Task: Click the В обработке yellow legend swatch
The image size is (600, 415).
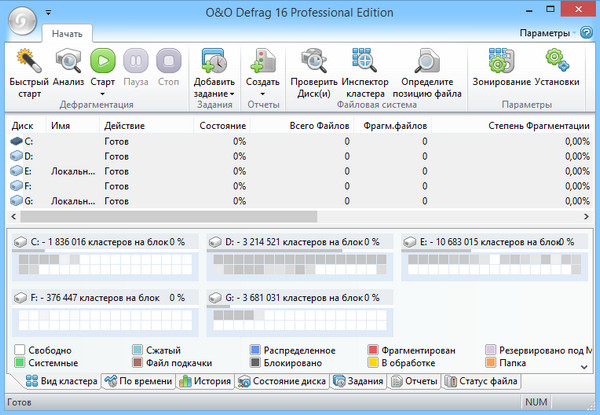Action: coord(373,363)
